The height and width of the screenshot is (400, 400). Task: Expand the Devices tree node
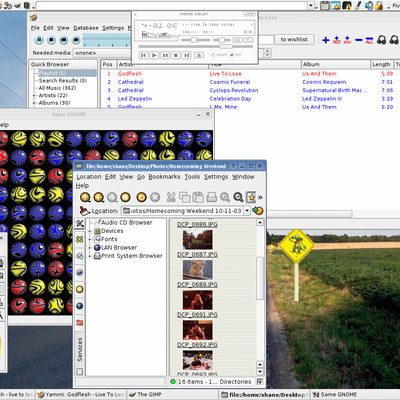[90, 231]
